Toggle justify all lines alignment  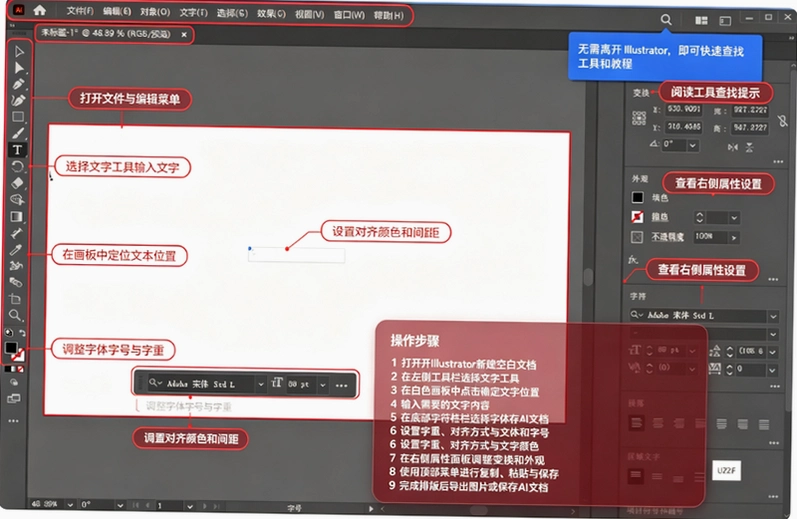pos(763,424)
